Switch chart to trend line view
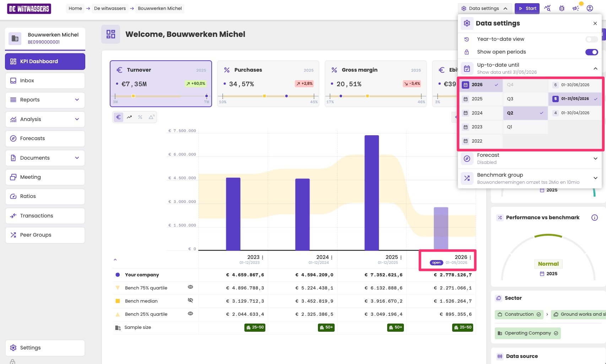 (129, 117)
